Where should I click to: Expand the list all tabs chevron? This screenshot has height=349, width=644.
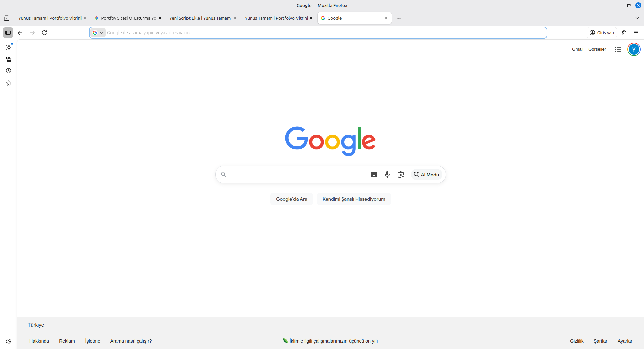tap(637, 18)
